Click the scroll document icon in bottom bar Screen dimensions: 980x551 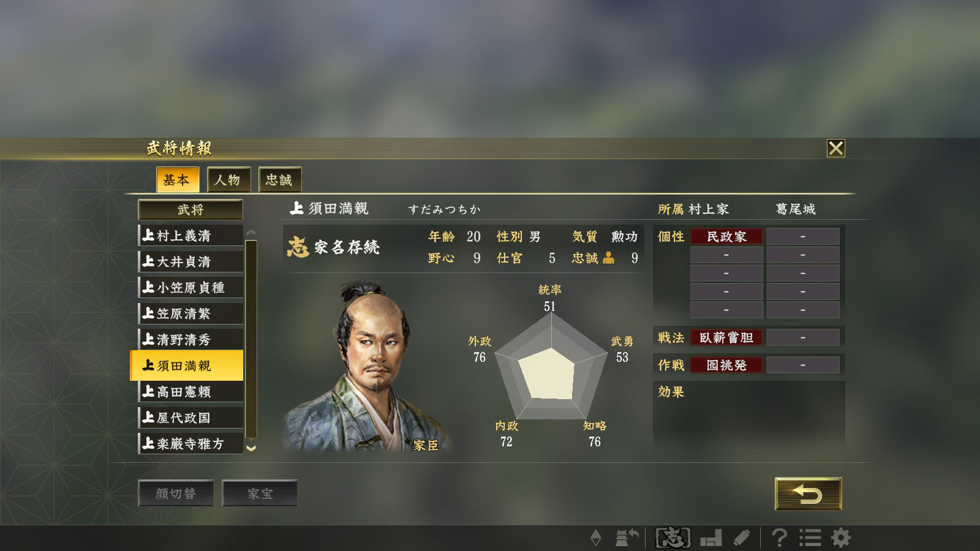click(x=742, y=538)
